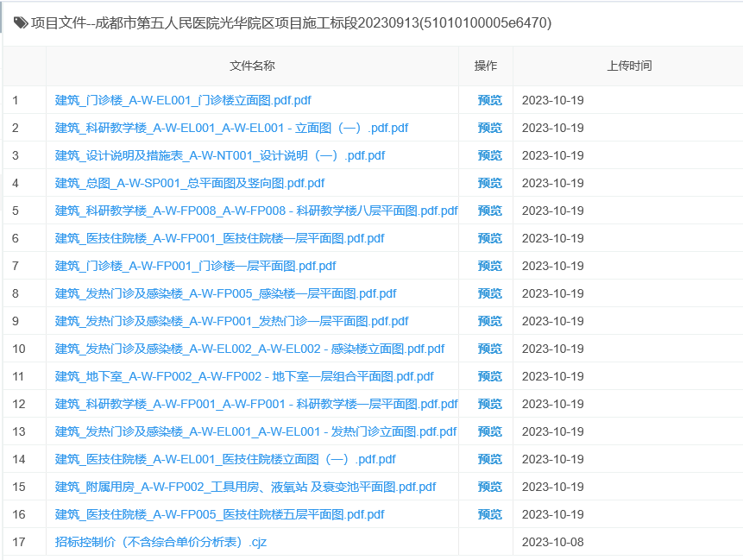Click 预览 for row 3 设计说明

point(489,155)
